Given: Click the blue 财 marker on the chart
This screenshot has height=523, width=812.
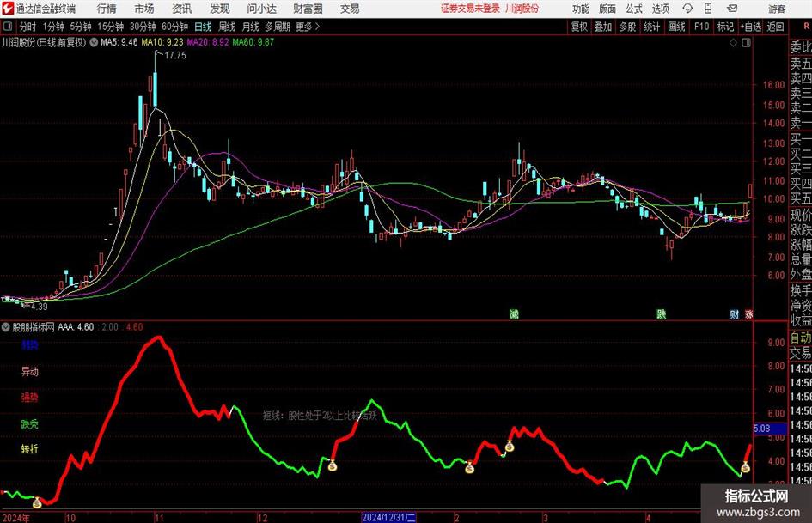Looking at the screenshot, I should tap(735, 313).
